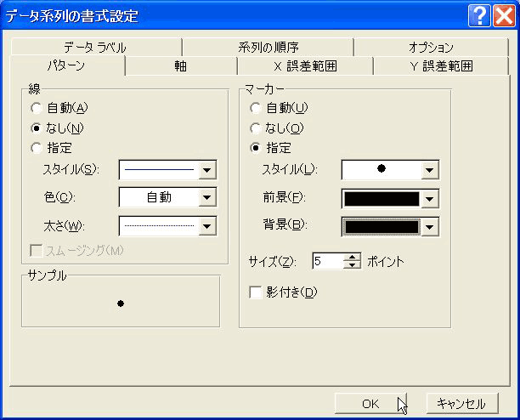Click the 前景(F) foreground color swatch
The image size is (520, 420).
(x=382, y=199)
